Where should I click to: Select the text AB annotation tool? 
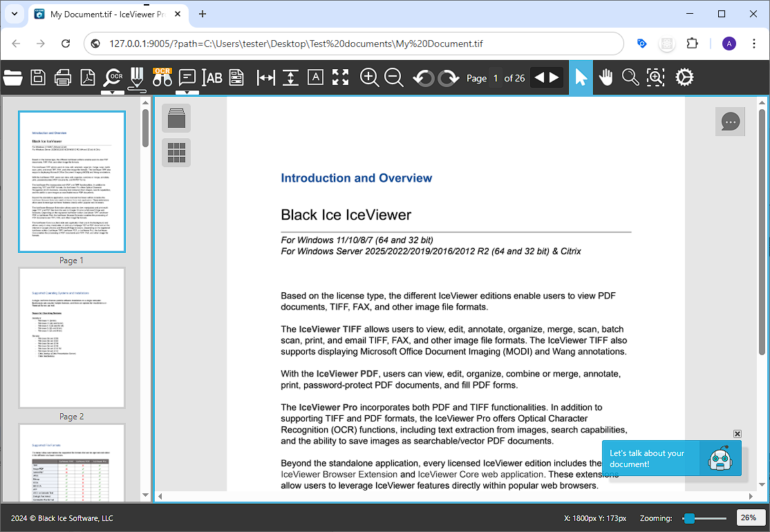point(212,77)
